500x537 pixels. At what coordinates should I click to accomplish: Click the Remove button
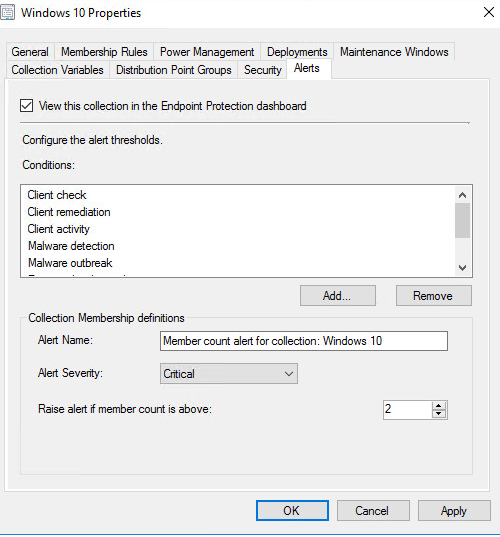point(434,296)
